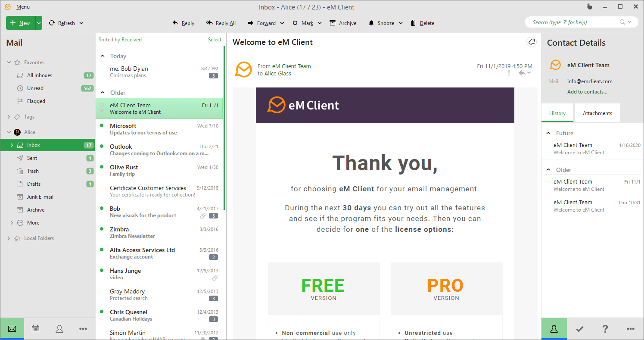Screen dimensions: 644x340
Task: Collapse the Favorites section
Action: tap(9, 62)
